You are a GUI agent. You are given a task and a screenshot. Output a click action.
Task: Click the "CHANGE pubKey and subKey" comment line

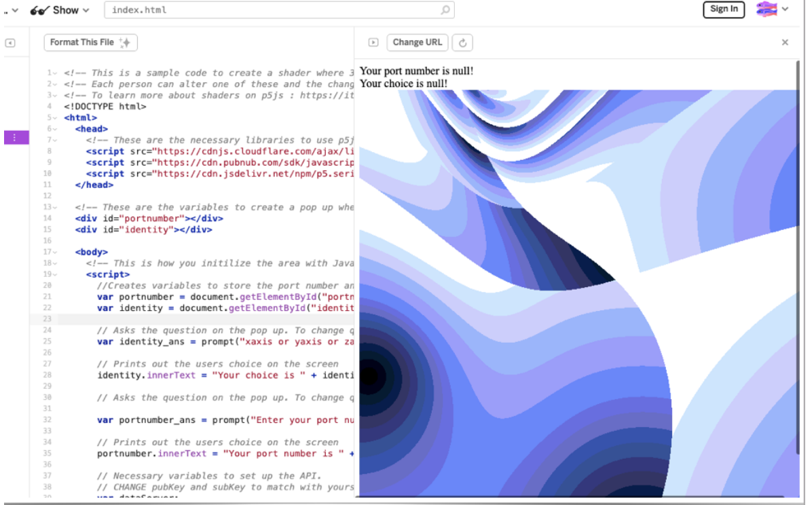point(226,487)
